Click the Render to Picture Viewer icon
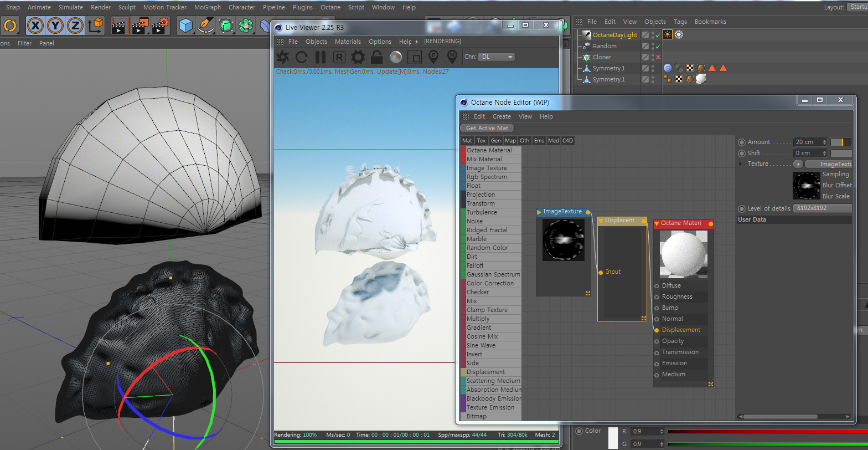868x450 pixels. click(x=140, y=25)
